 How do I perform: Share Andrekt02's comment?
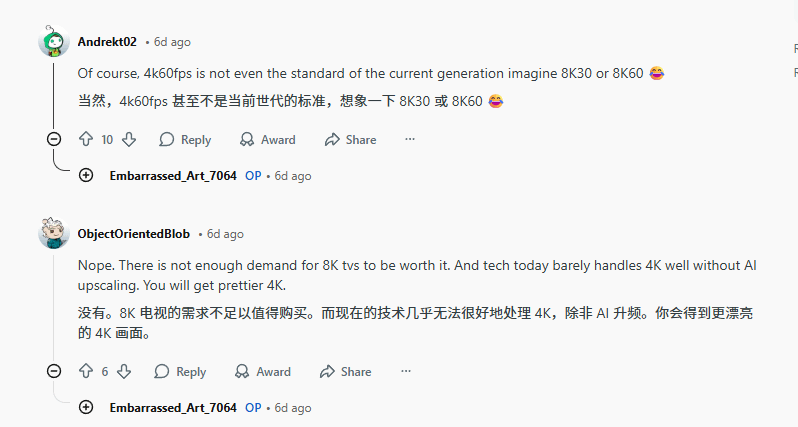click(x=350, y=140)
